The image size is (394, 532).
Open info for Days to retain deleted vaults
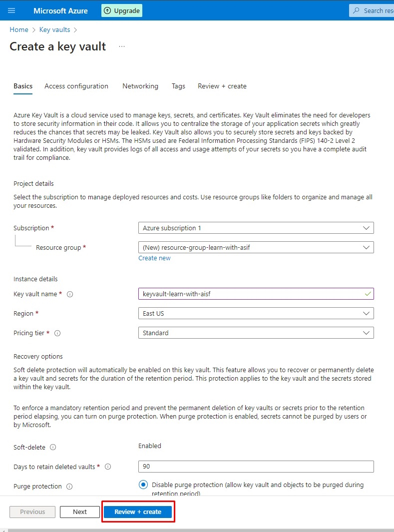(x=108, y=467)
